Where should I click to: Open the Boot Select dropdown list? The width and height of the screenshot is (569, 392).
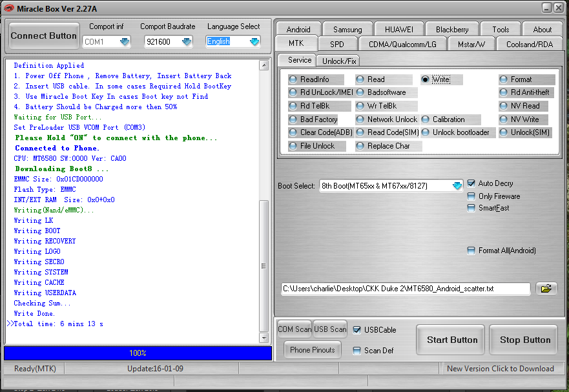tap(457, 186)
